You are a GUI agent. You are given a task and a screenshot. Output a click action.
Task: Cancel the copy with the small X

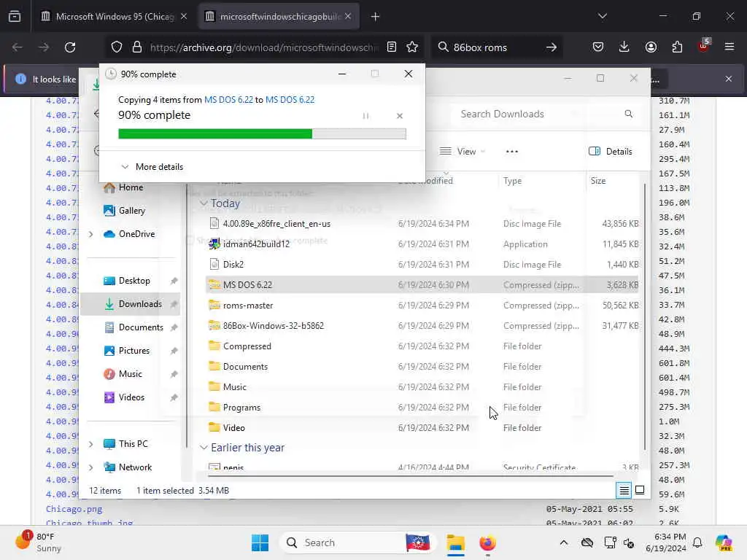pyautogui.click(x=400, y=116)
